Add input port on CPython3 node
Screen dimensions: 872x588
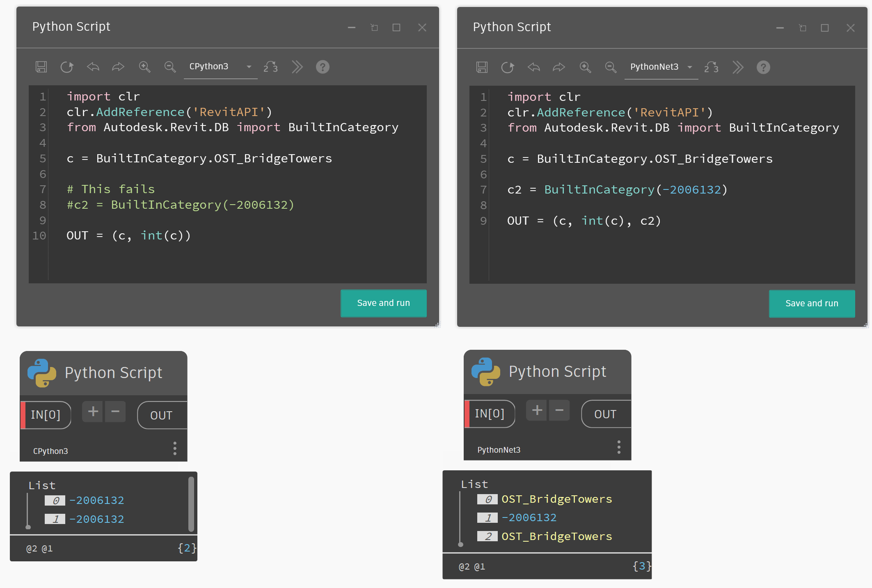click(x=93, y=411)
